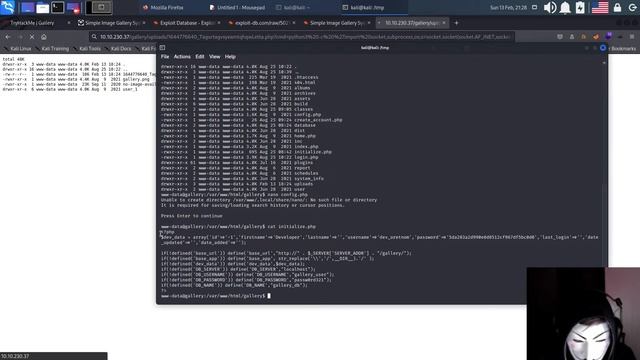
Task: Stop loading the current page
Action: pyautogui.click(x=32, y=37)
